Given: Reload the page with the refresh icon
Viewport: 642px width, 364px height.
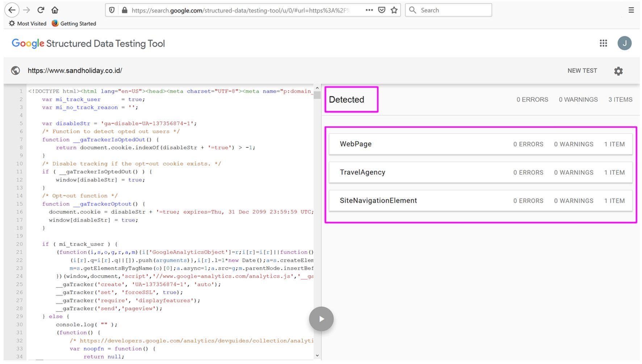Looking at the screenshot, I should 41,10.
